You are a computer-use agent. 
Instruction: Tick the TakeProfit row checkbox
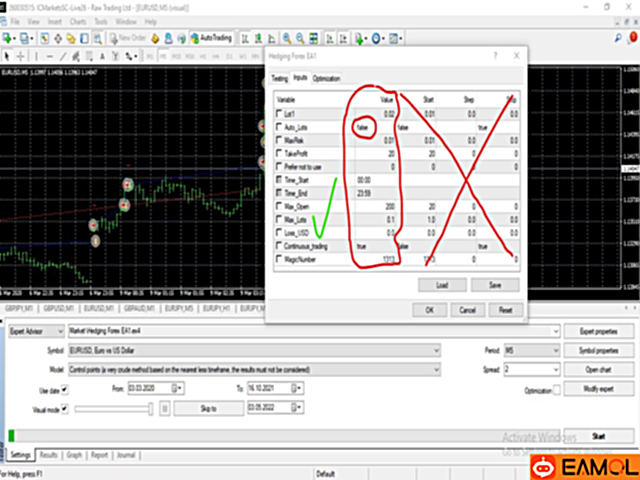tap(279, 153)
